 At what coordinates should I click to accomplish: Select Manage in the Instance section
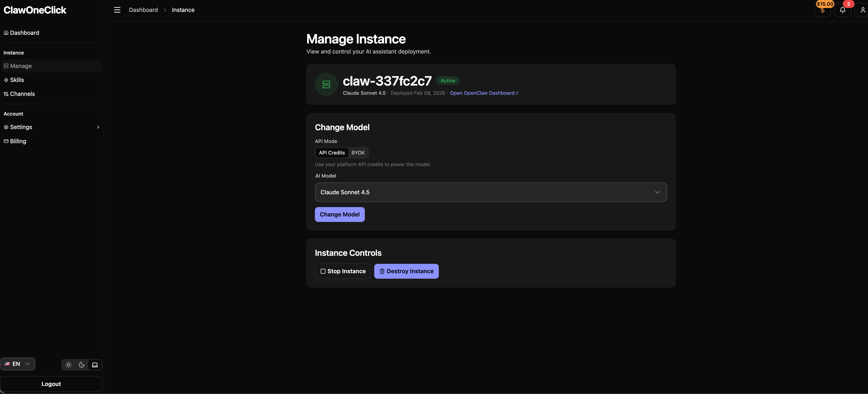point(21,66)
